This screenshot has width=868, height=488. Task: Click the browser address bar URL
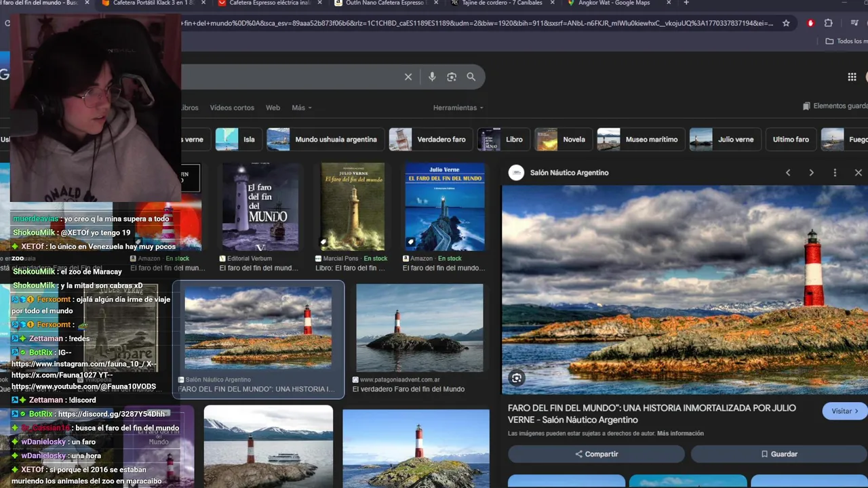(478, 23)
